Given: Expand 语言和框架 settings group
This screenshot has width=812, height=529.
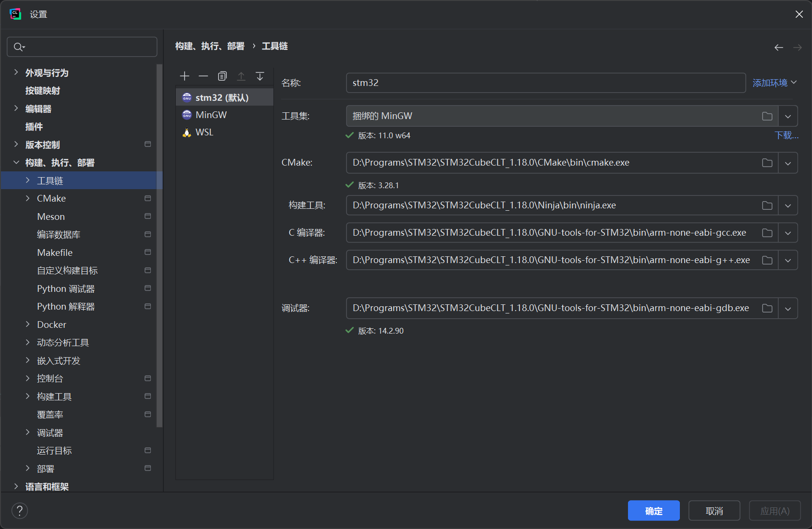Looking at the screenshot, I should [x=16, y=486].
